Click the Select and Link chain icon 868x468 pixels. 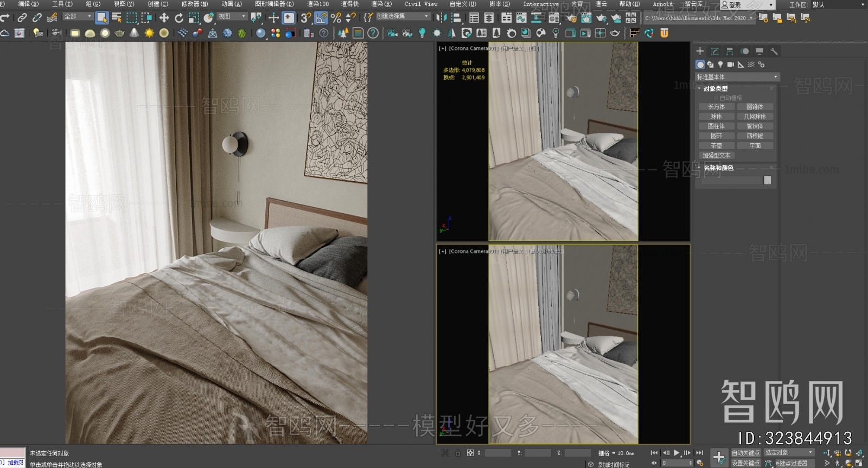(22, 18)
